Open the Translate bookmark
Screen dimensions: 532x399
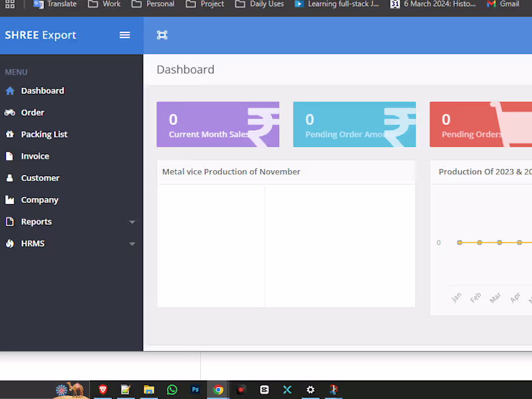(55, 4)
